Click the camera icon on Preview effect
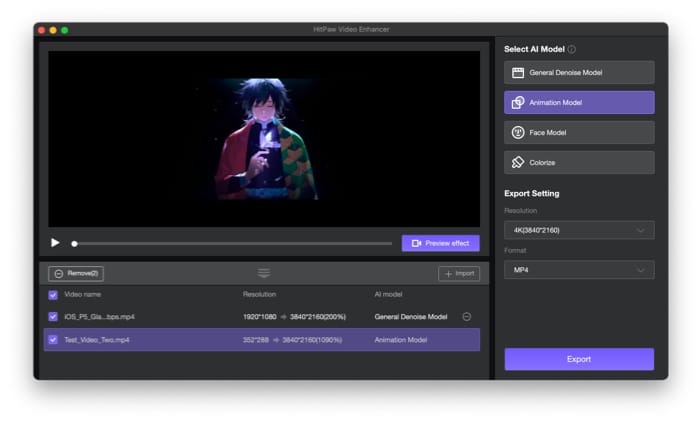This screenshot has height=423, width=700. click(416, 243)
